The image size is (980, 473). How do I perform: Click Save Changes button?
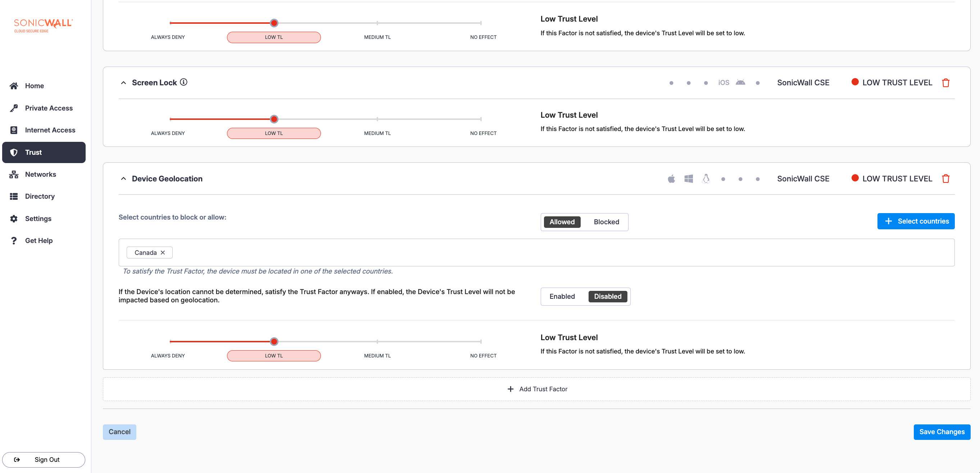coord(942,432)
